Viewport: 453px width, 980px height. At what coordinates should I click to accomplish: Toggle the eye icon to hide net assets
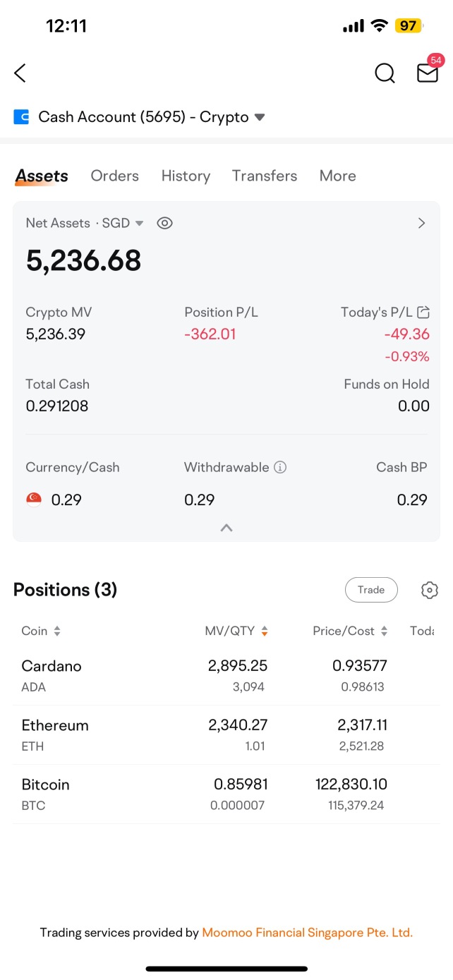click(164, 223)
